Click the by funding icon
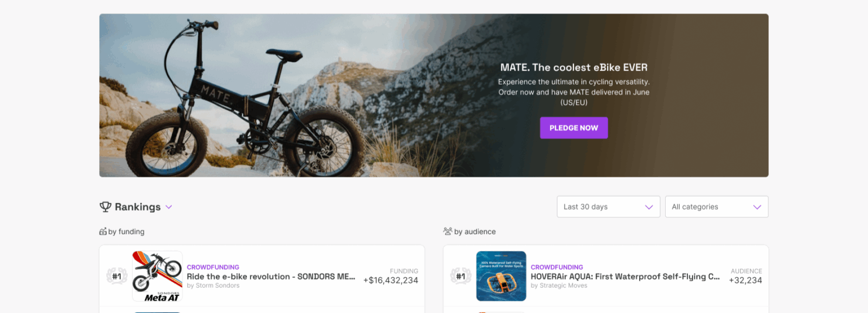The image size is (868, 313). pos(103,231)
